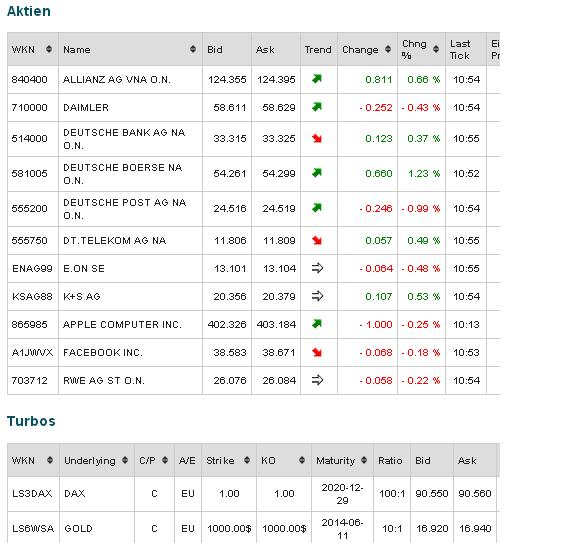562x543 pixels.
Task: Sort stocks by Change column arrows
Action: [388, 49]
